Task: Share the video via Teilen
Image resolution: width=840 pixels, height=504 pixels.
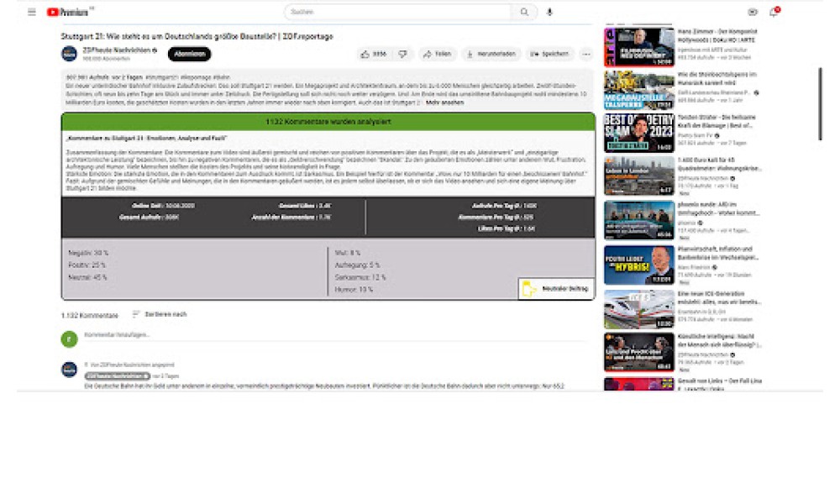Action: click(437, 54)
